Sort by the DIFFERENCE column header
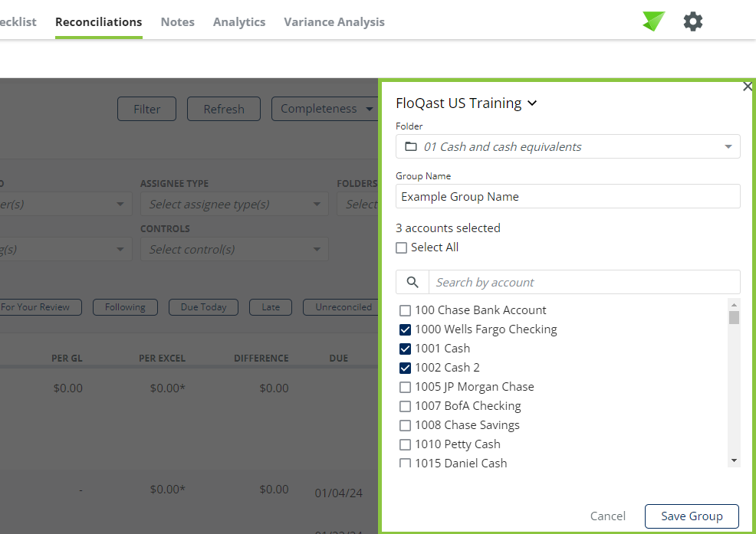756x534 pixels. pos(261,359)
